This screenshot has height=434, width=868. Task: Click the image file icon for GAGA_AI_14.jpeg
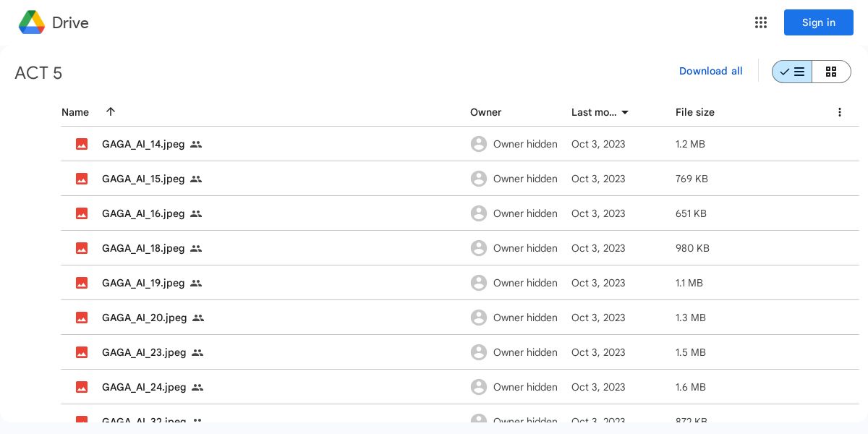coord(82,144)
